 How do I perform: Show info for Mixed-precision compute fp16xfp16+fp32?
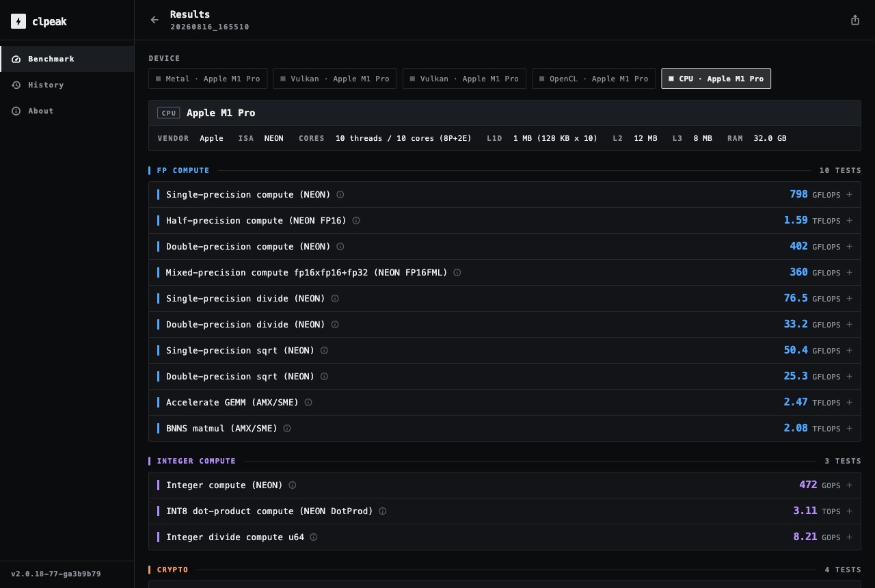[457, 273]
